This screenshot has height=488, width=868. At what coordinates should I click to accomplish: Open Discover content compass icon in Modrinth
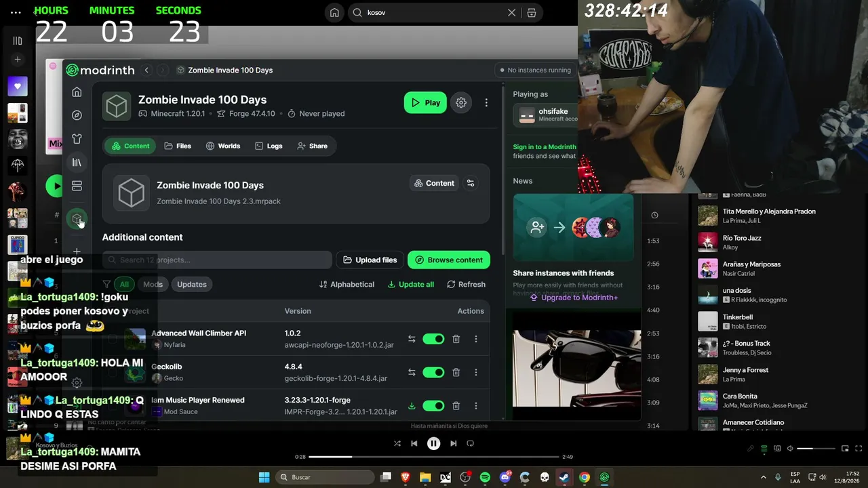pyautogui.click(x=77, y=115)
